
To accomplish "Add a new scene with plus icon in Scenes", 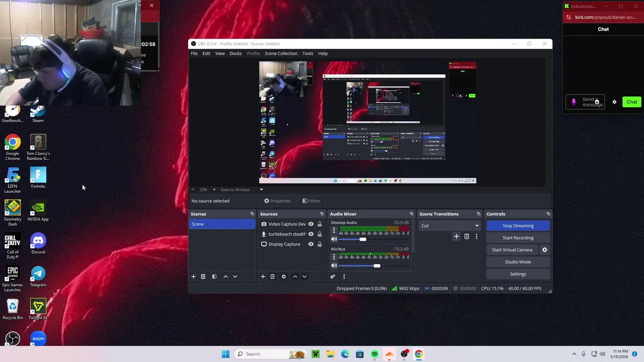I will pos(193,277).
